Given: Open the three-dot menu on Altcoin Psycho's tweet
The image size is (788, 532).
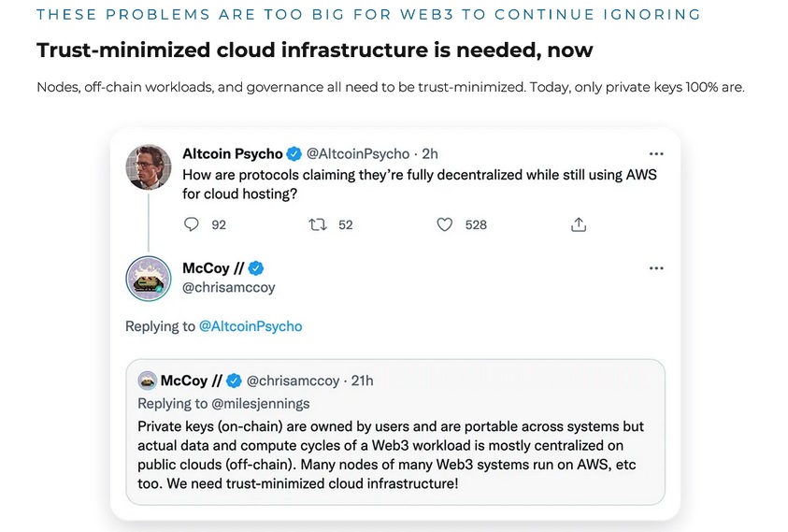Looking at the screenshot, I should (656, 153).
